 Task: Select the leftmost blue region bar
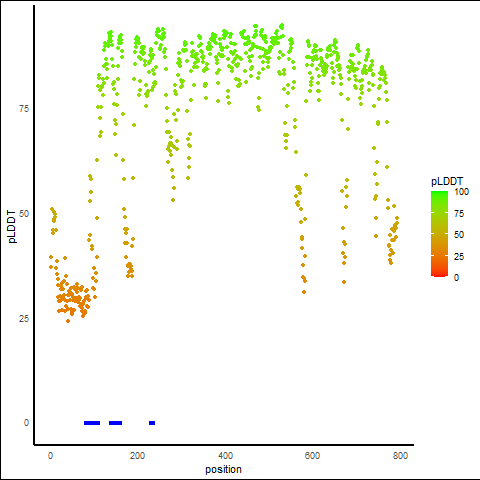coord(92,423)
